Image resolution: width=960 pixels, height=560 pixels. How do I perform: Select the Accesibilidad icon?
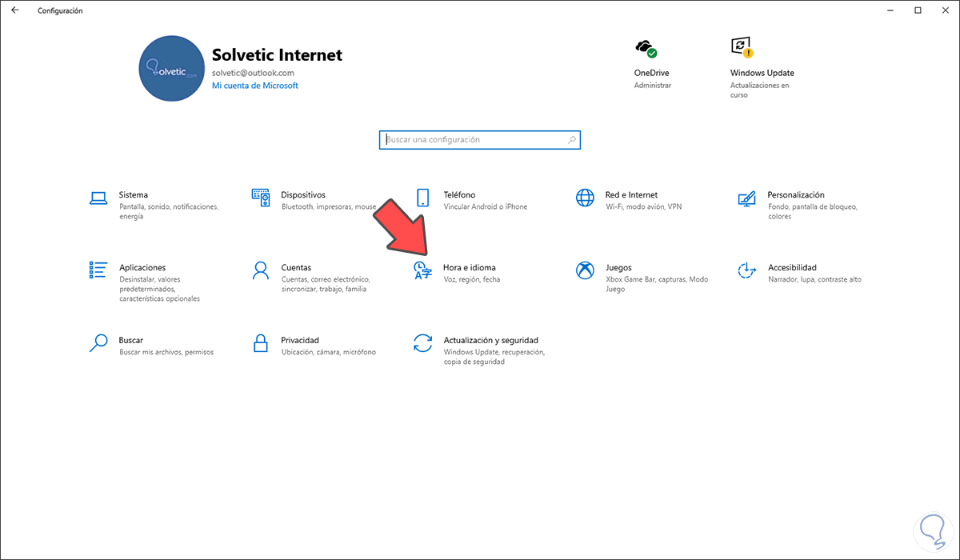point(747,270)
